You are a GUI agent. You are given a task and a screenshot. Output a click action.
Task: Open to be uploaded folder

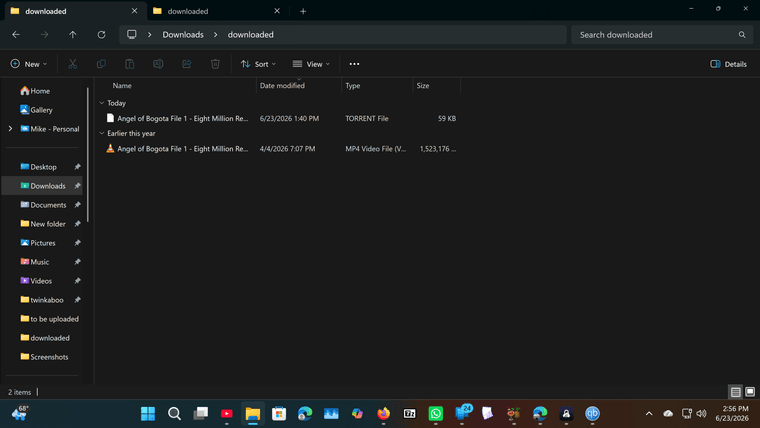(x=49, y=319)
